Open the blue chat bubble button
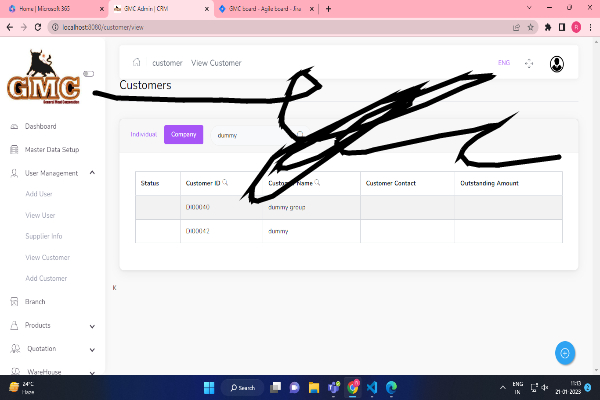This screenshot has height=400, width=600. [x=565, y=353]
